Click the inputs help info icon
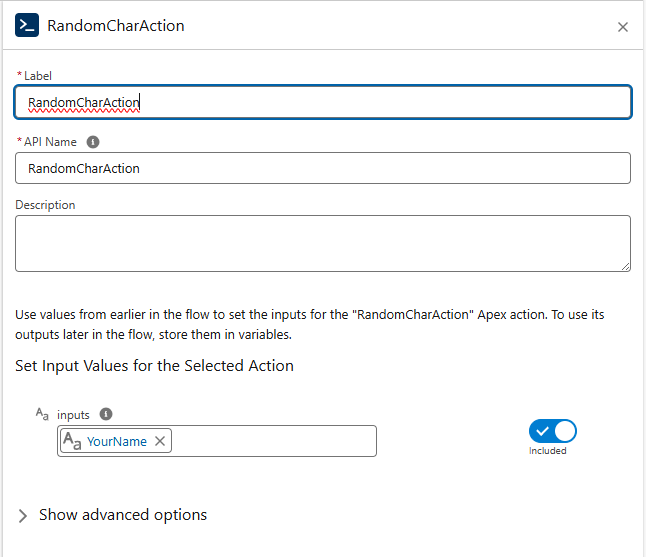This screenshot has width=646, height=557. click(x=106, y=413)
